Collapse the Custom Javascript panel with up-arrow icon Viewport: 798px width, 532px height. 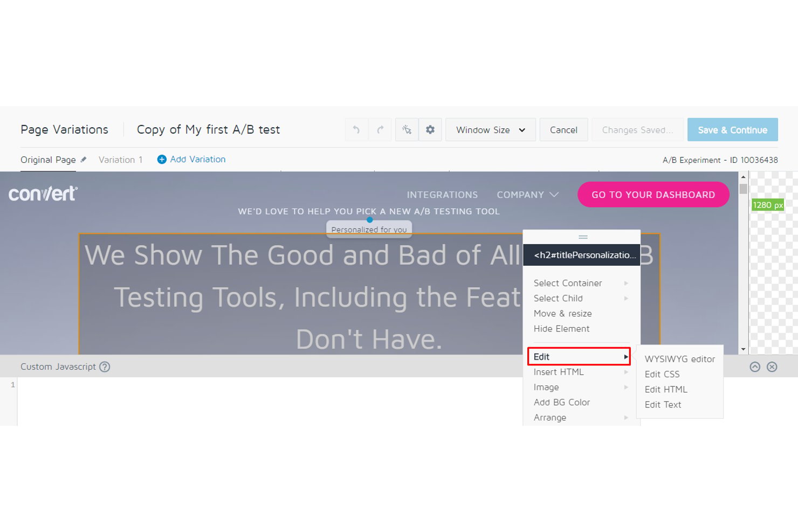755,367
